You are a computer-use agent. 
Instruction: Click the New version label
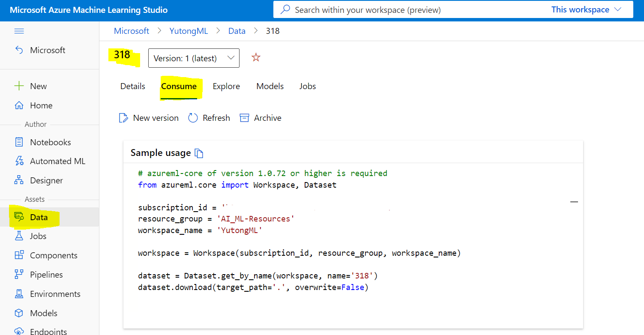point(156,118)
